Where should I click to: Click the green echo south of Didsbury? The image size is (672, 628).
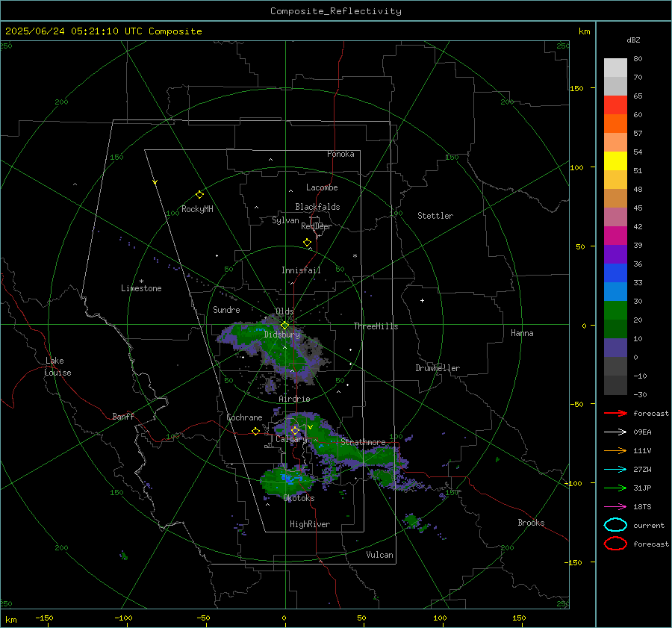(284, 354)
